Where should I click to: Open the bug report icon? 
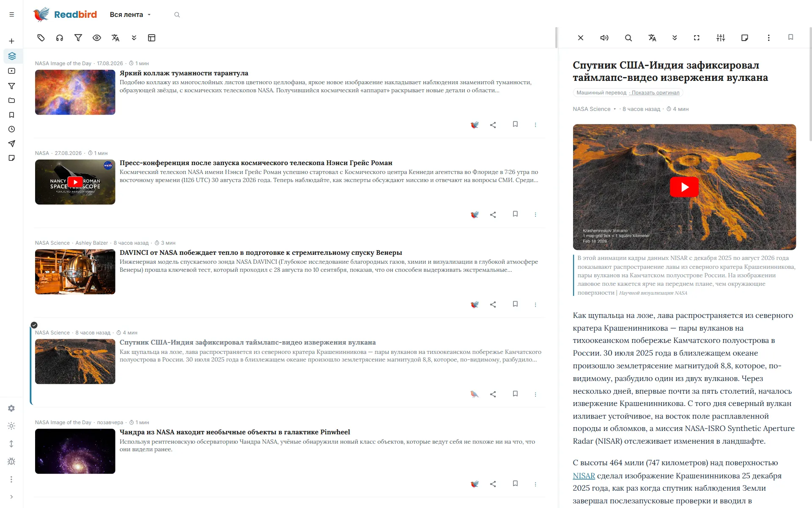point(11,461)
